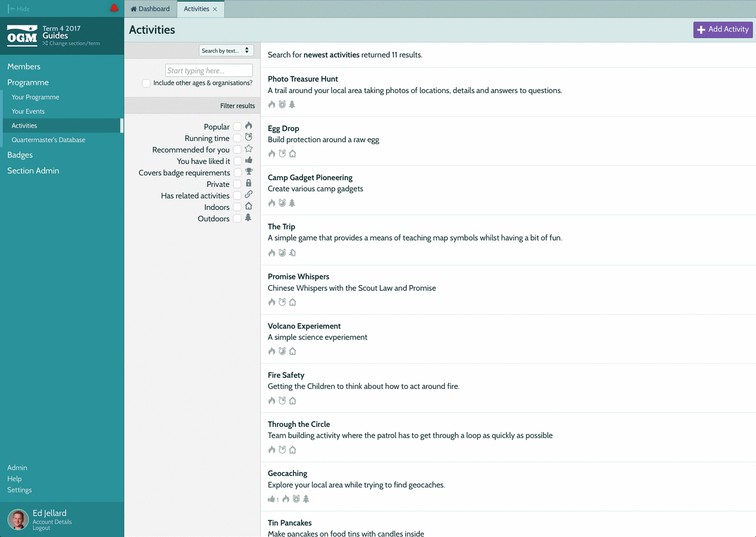Open the Search by text dropdown
This screenshot has width=756, height=537.
226,51
